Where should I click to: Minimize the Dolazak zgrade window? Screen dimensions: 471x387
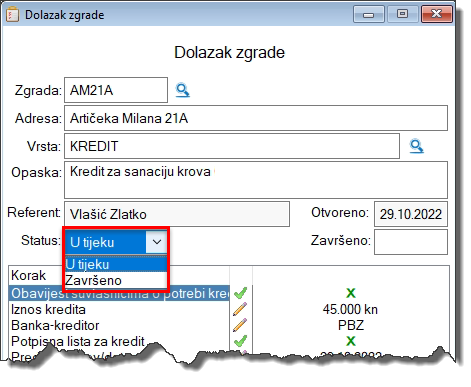tap(369, 14)
